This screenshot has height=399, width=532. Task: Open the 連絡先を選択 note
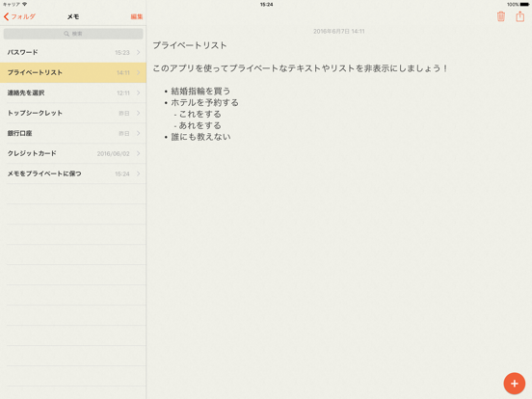(x=73, y=93)
